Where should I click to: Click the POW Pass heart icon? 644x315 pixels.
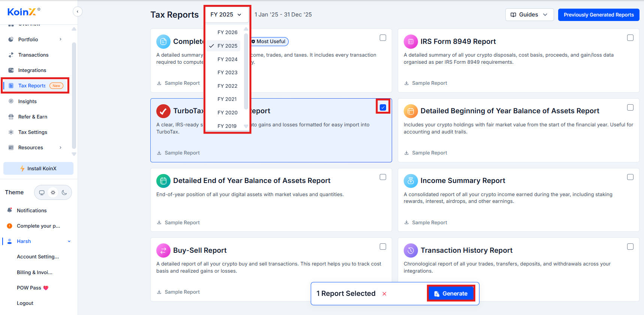click(46, 288)
